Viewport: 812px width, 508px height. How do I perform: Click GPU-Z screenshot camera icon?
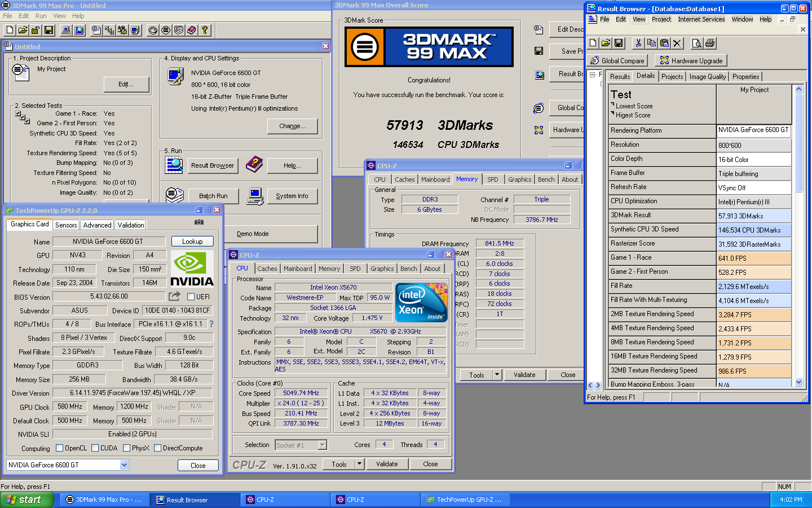click(x=199, y=222)
